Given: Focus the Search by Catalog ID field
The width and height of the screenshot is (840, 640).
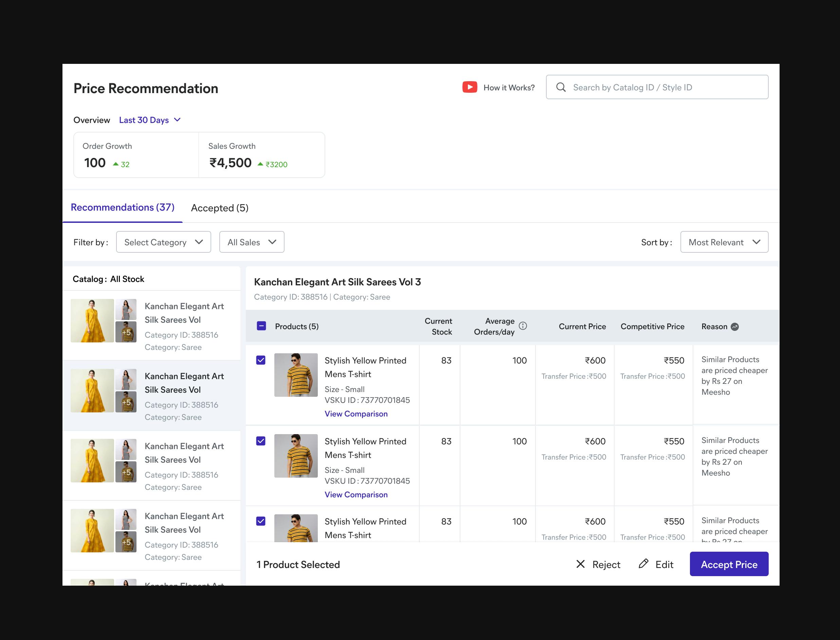Looking at the screenshot, I should tap(657, 87).
